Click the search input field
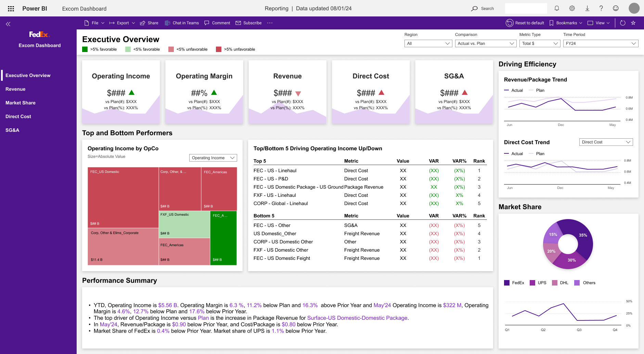 (526, 9)
